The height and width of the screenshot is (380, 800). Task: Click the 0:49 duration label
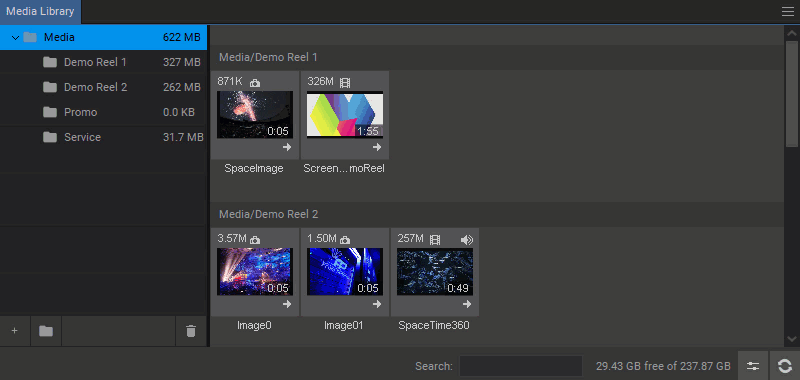[458, 289]
